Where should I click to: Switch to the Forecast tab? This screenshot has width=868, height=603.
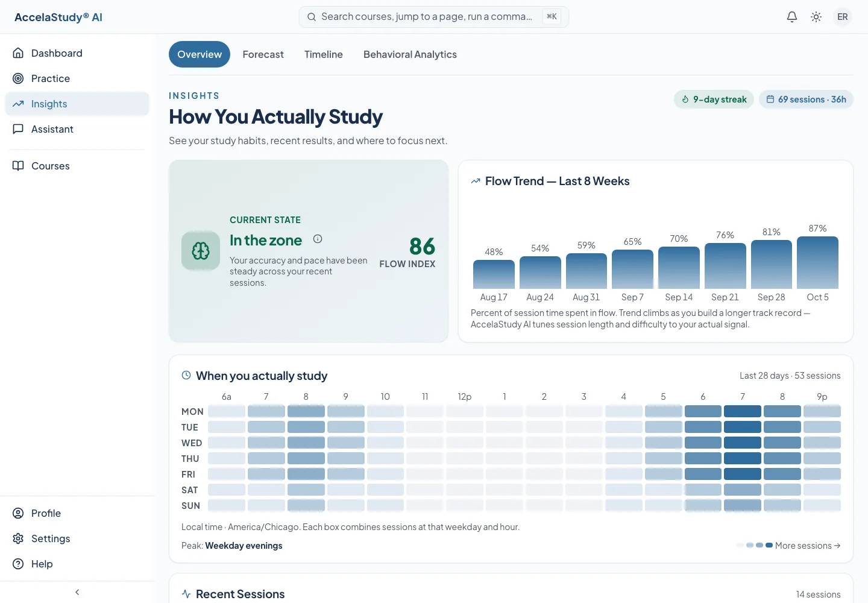263,54
